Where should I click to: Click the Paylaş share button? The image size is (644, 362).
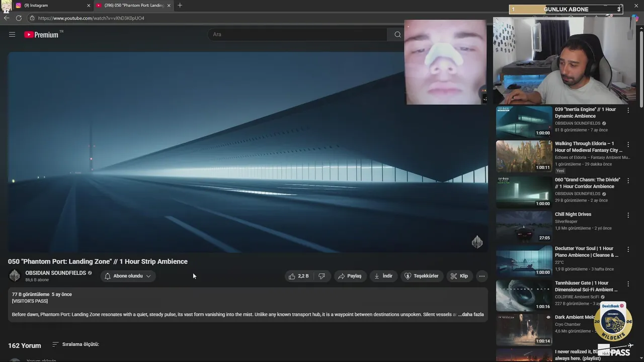[350, 276]
